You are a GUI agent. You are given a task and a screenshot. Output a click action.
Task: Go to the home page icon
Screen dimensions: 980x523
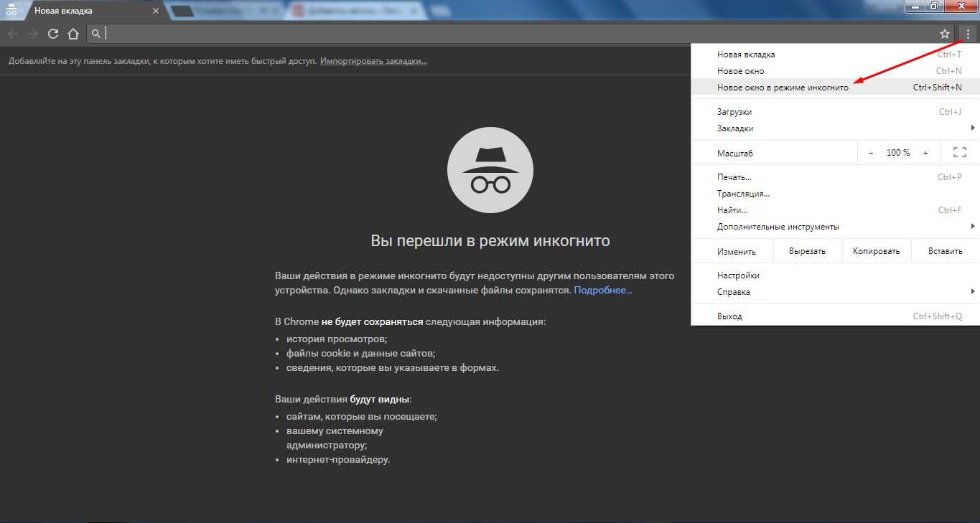(x=73, y=34)
